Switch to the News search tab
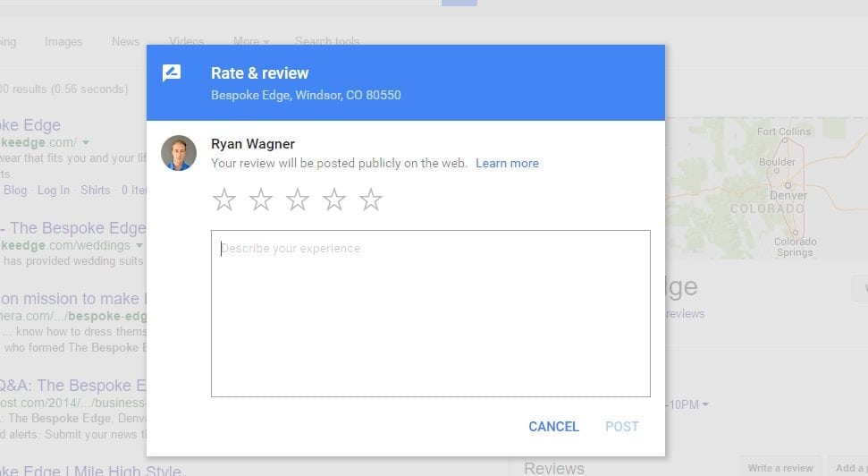 126,41
